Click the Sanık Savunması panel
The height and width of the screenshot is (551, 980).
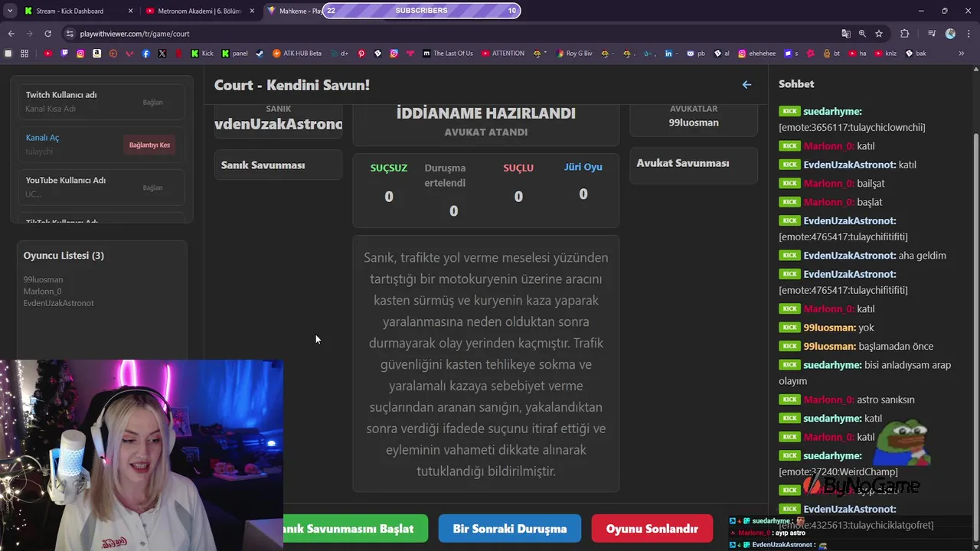click(x=279, y=165)
